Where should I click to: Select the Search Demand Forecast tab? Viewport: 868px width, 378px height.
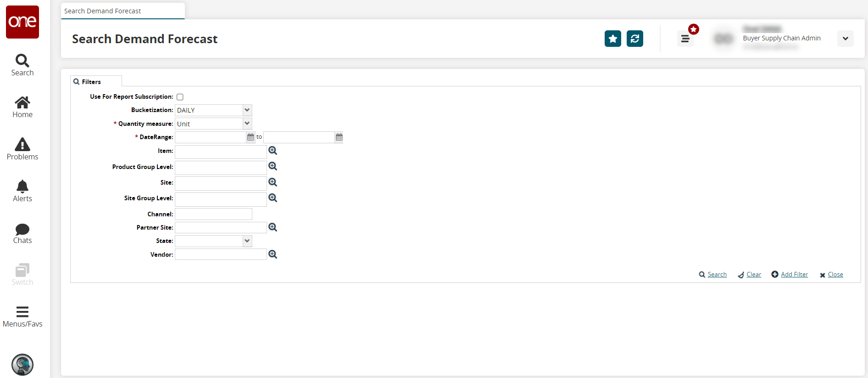pos(103,11)
